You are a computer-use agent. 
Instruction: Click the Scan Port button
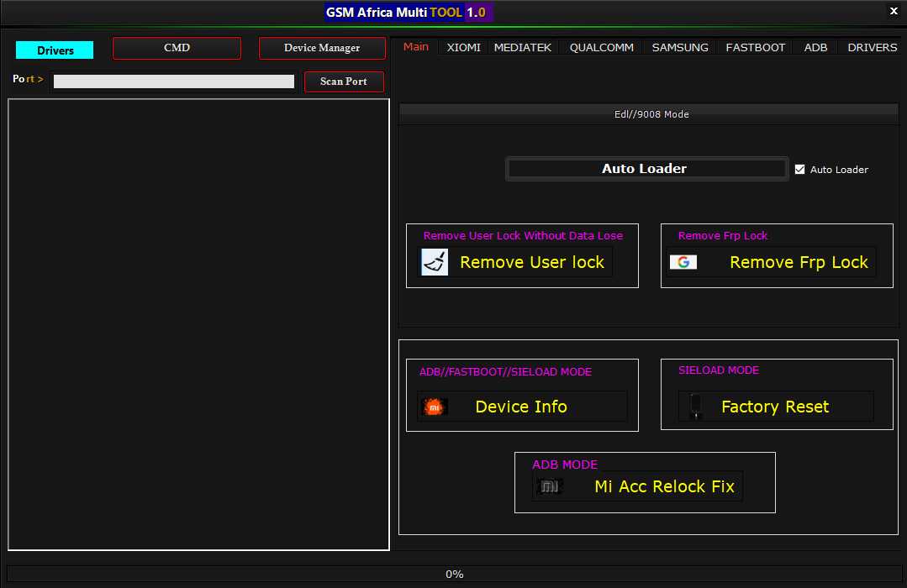point(344,81)
